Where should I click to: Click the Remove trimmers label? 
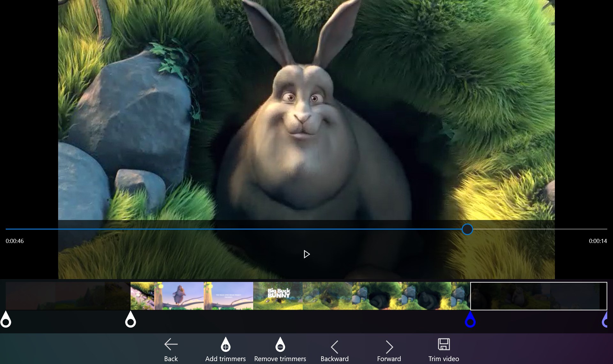280,359
